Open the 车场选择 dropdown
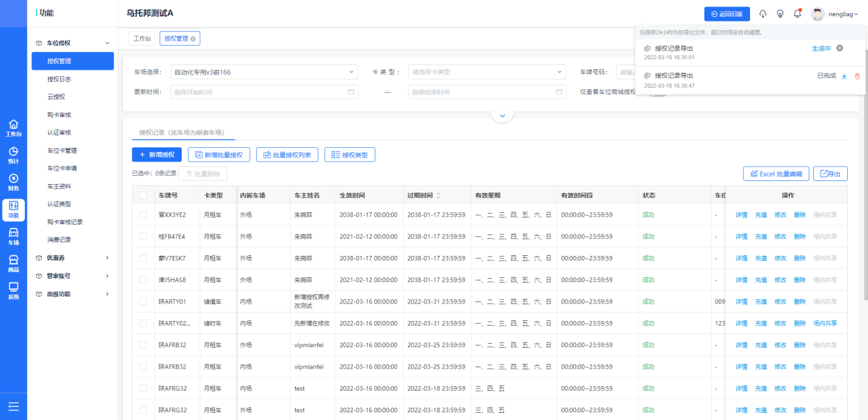The height and width of the screenshot is (420, 868). 264,72
